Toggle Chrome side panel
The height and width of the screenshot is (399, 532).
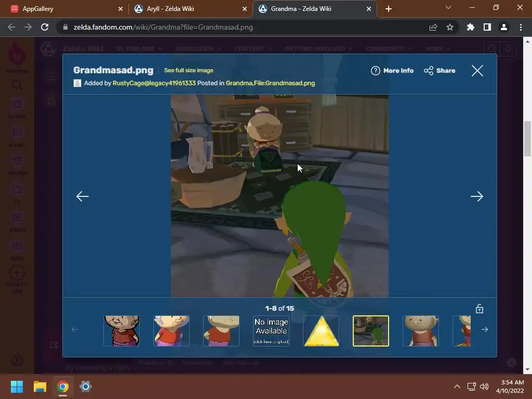[x=487, y=27]
